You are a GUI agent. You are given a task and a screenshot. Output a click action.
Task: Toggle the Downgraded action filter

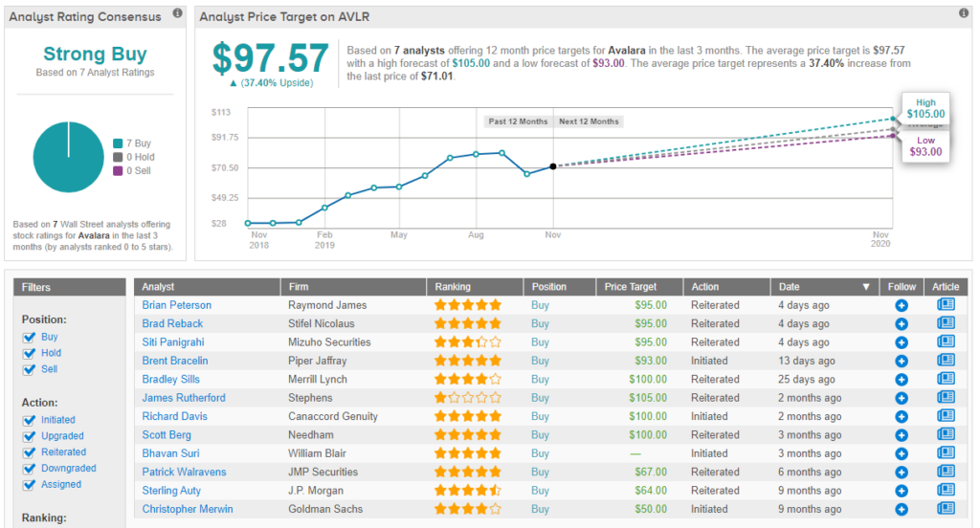click(29, 470)
